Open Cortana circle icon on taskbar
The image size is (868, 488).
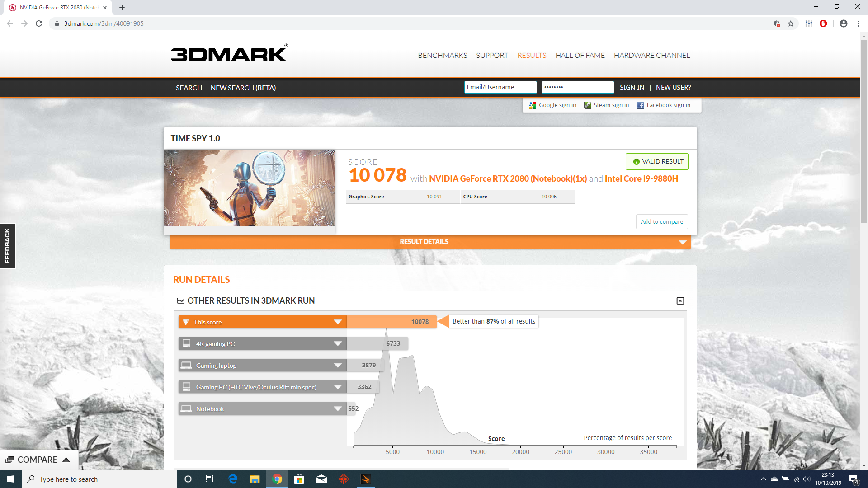[188, 479]
